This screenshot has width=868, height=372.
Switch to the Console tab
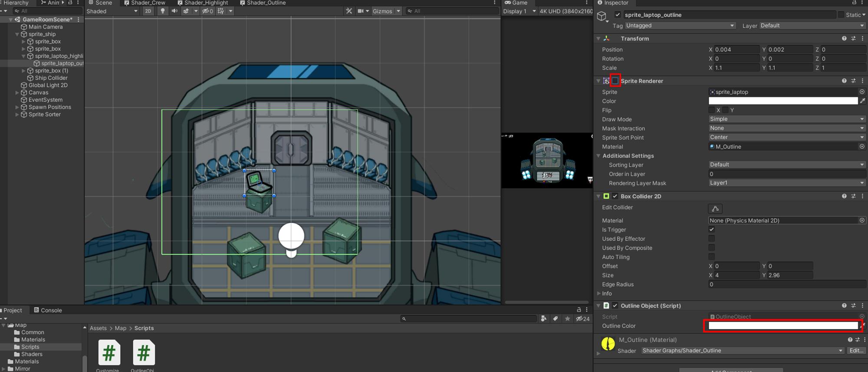pos(48,310)
